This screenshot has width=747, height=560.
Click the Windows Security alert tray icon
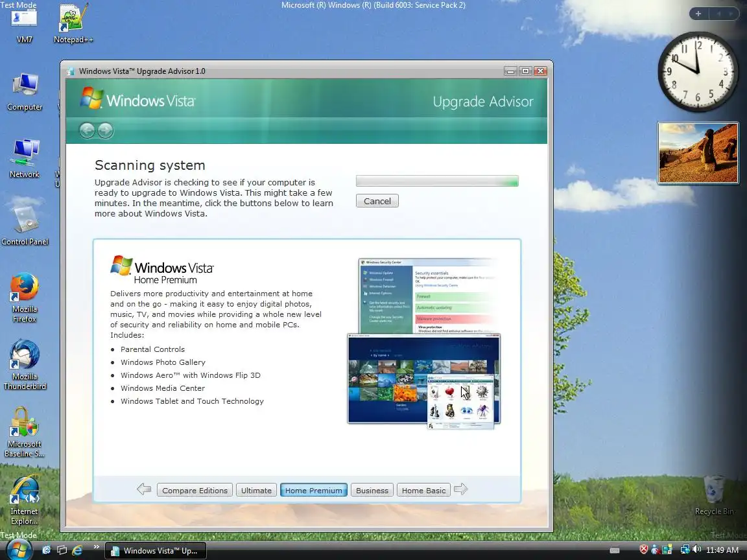click(644, 550)
